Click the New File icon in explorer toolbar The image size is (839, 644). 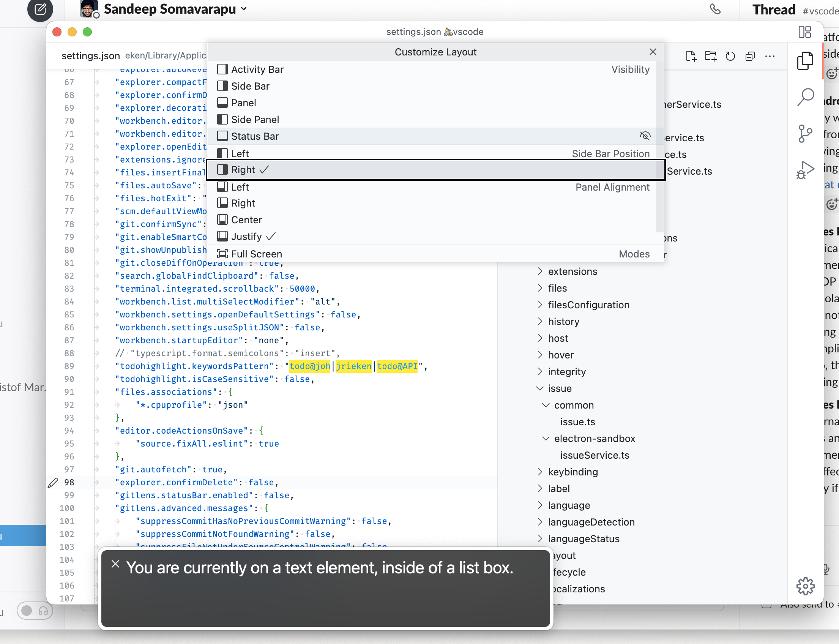click(x=691, y=56)
